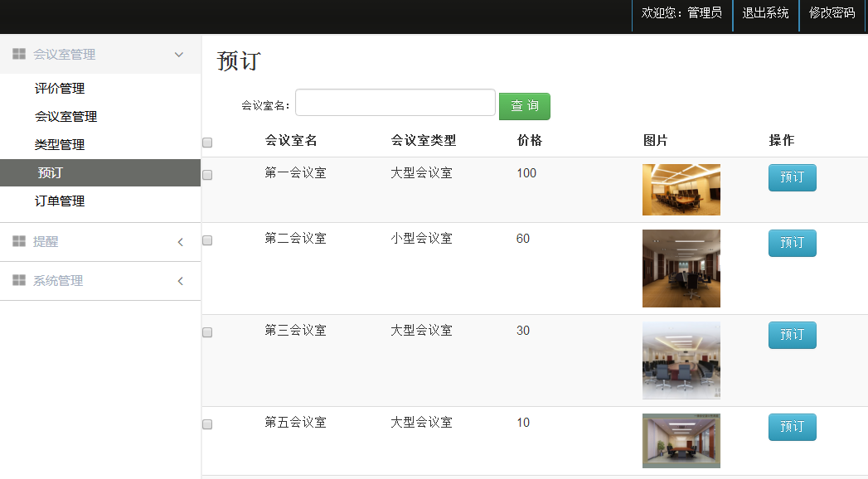
Task: Open the 第五会议室 room photo thumbnail
Action: click(x=681, y=441)
